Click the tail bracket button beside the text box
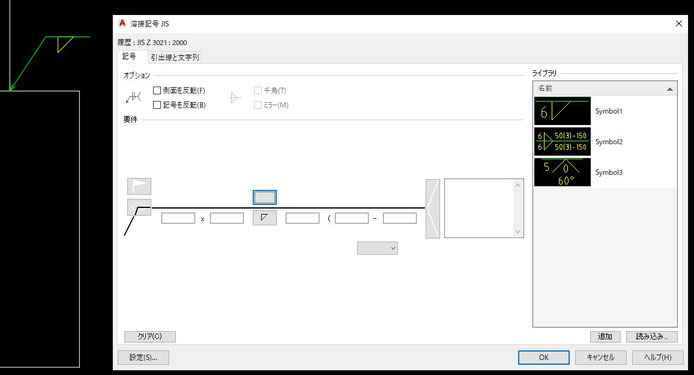The image size is (694, 375). coord(432,209)
